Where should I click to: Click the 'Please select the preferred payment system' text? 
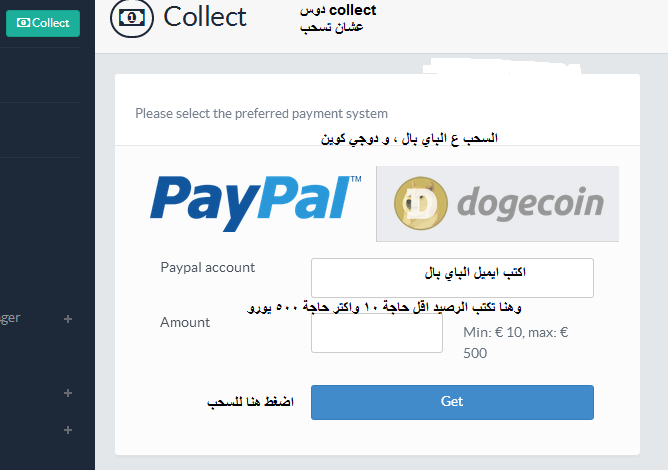[261, 114]
